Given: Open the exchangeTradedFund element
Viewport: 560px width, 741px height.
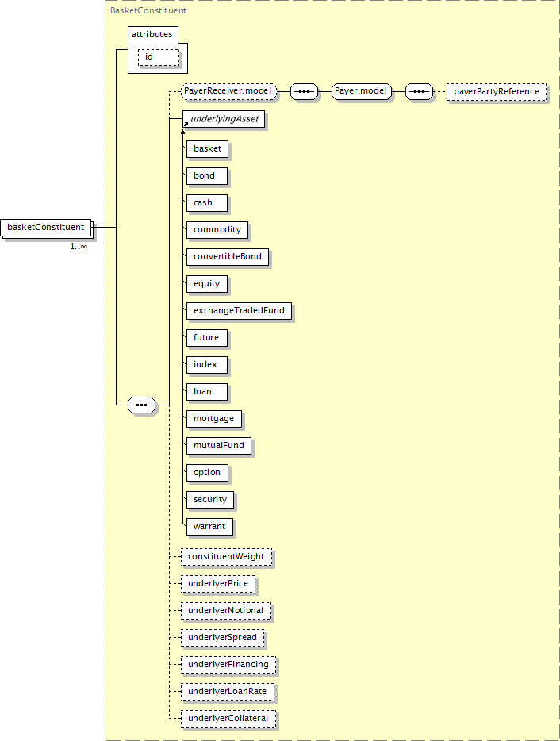Looking at the screenshot, I should click(x=239, y=310).
